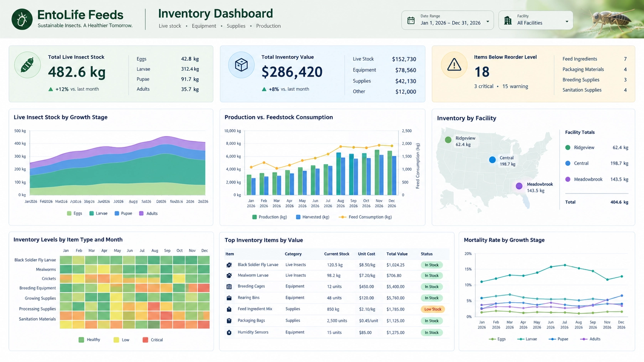The image size is (644, 362).
Task: Click the $286,420 total inventory value
Action: [x=292, y=72]
